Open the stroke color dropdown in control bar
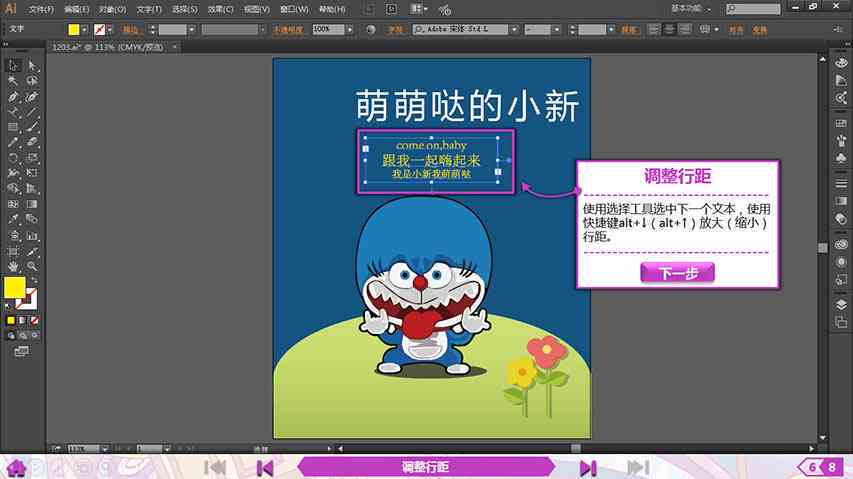 (110, 29)
